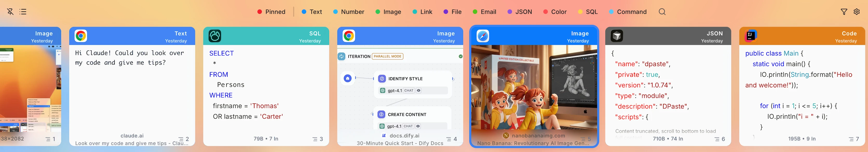Viewport: 868px width, 152px height.
Task: Select the Pinned filter tab
Action: pos(271,12)
